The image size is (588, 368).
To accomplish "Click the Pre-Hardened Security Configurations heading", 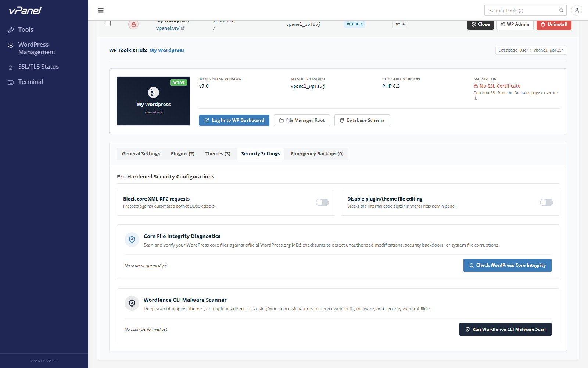I will pyautogui.click(x=165, y=177).
